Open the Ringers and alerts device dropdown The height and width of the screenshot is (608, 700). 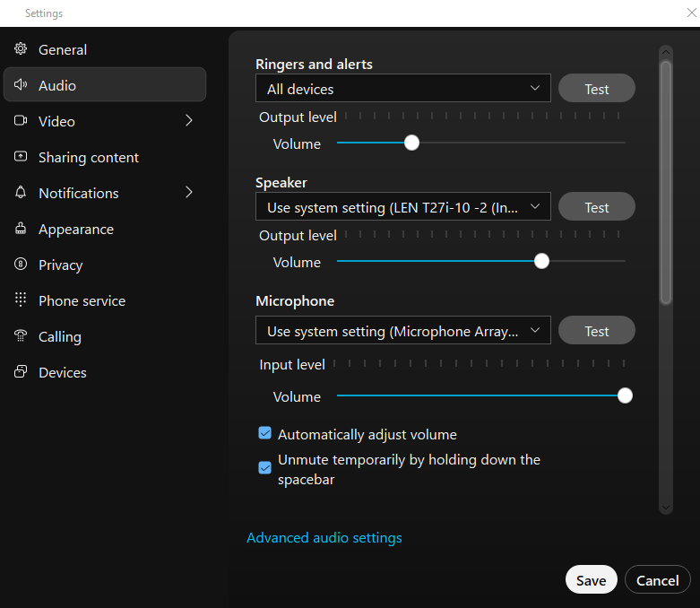pyautogui.click(x=402, y=89)
